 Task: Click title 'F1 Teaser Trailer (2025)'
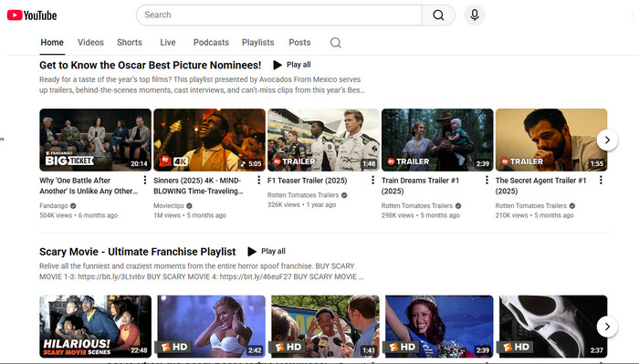click(x=308, y=181)
